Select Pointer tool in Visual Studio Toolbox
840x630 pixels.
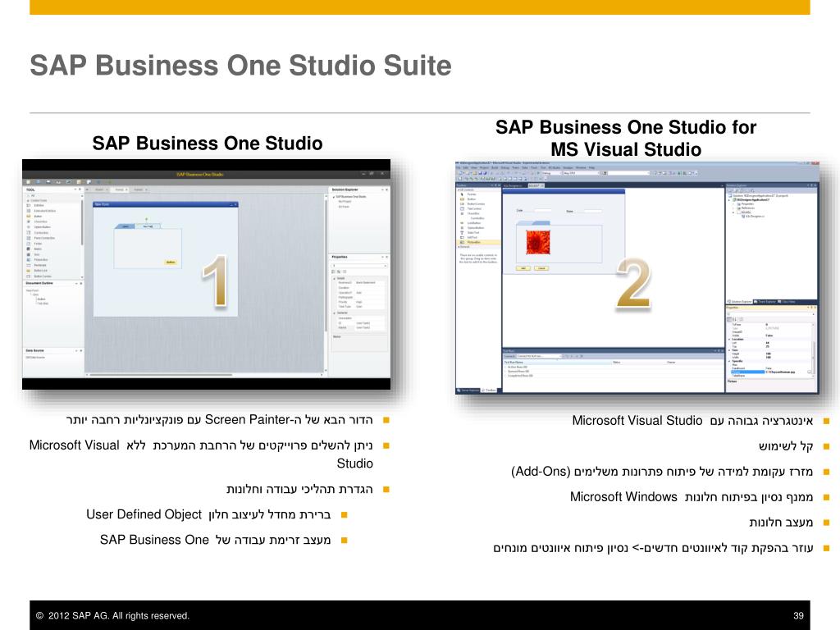click(472, 194)
